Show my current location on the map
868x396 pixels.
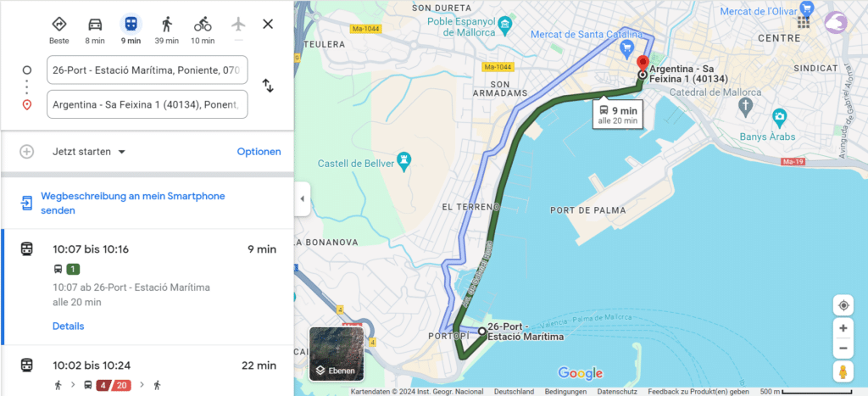pyautogui.click(x=843, y=306)
